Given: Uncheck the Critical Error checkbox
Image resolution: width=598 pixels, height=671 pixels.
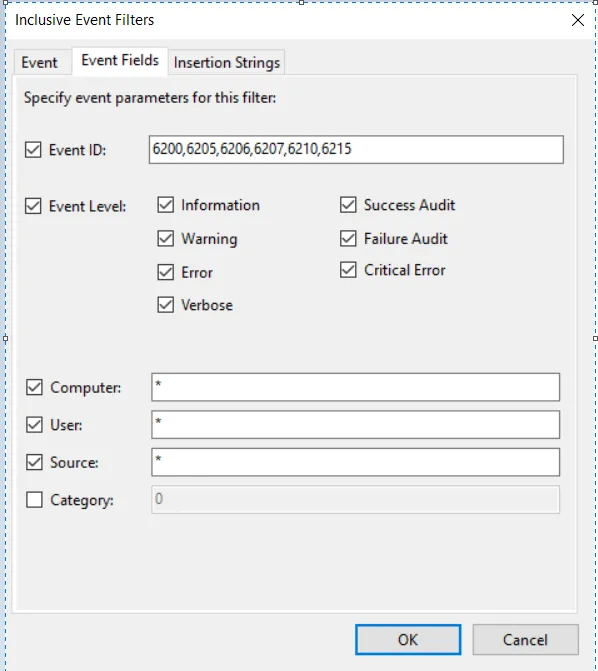Looking at the screenshot, I should point(348,270).
